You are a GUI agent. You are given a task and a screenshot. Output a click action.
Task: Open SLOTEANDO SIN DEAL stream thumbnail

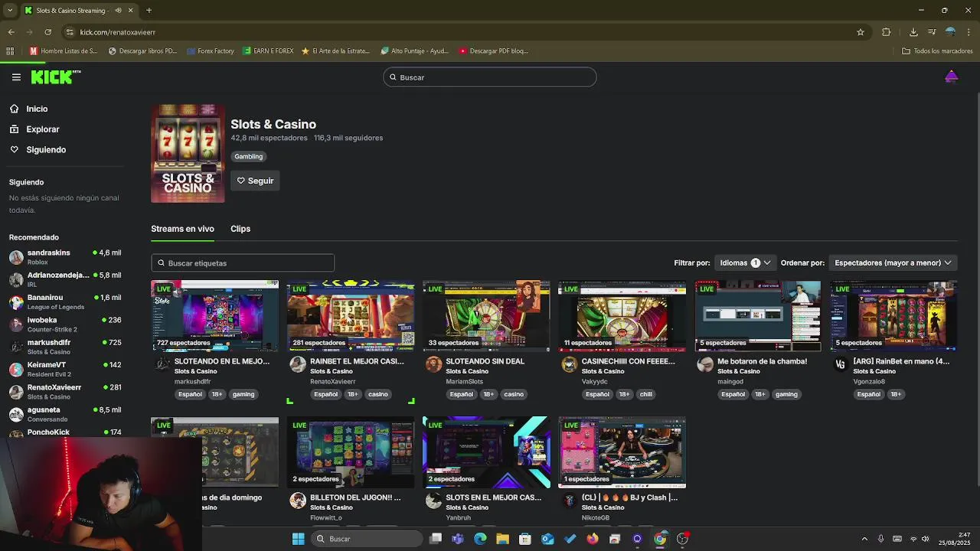coord(486,315)
